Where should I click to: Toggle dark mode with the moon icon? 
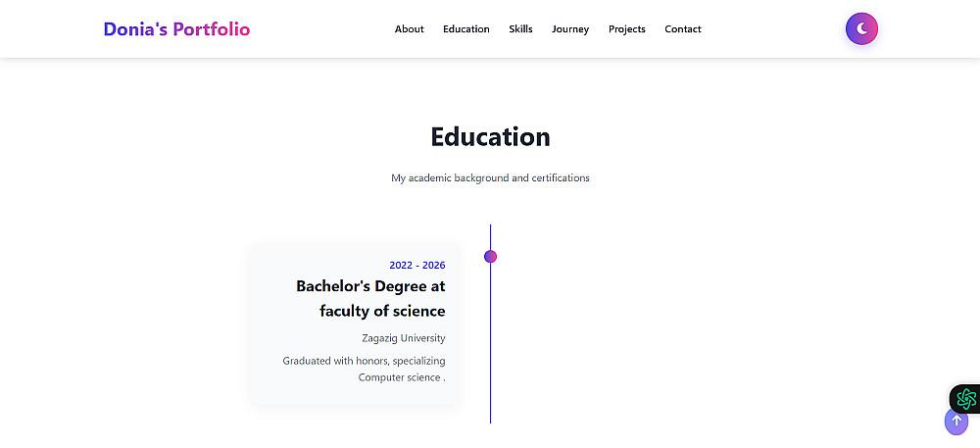tap(861, 29)
